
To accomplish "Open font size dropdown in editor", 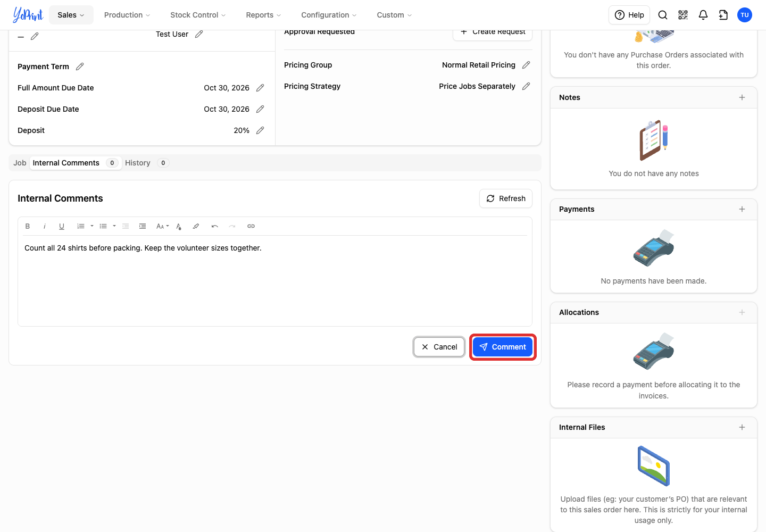I will point(162,226).
